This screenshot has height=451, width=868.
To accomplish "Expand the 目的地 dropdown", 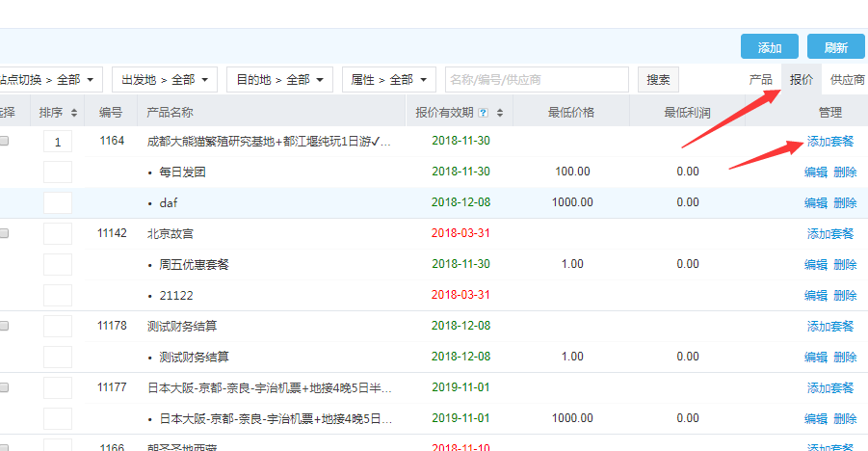I will 279,79.
